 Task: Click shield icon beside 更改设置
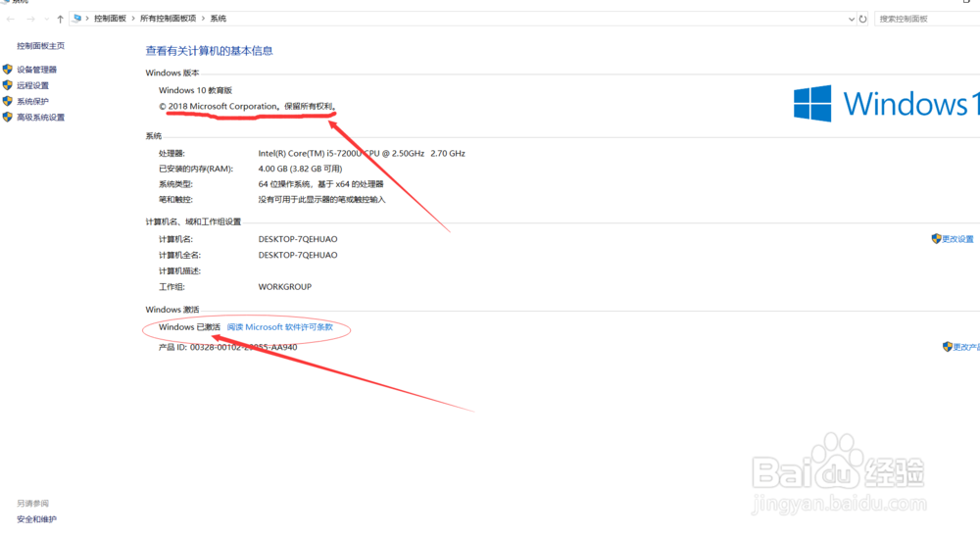tap(936, 239)
